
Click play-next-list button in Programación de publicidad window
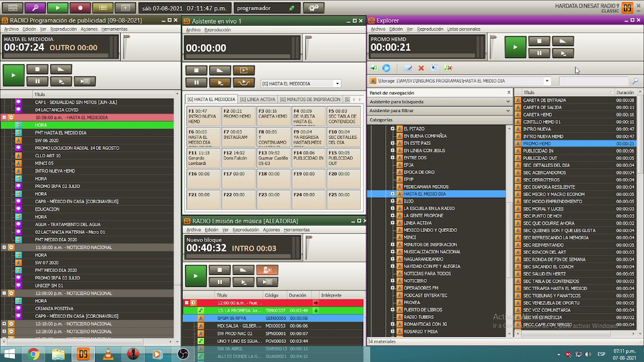pyautogui.click(x=85, y=81)
